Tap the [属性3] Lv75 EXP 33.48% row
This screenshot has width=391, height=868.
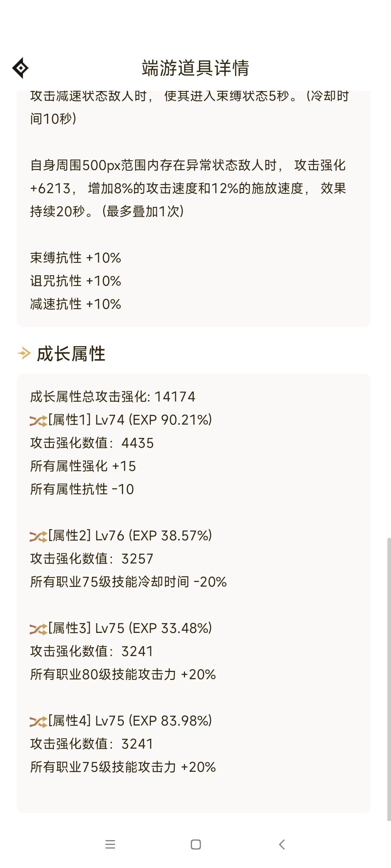121,628
